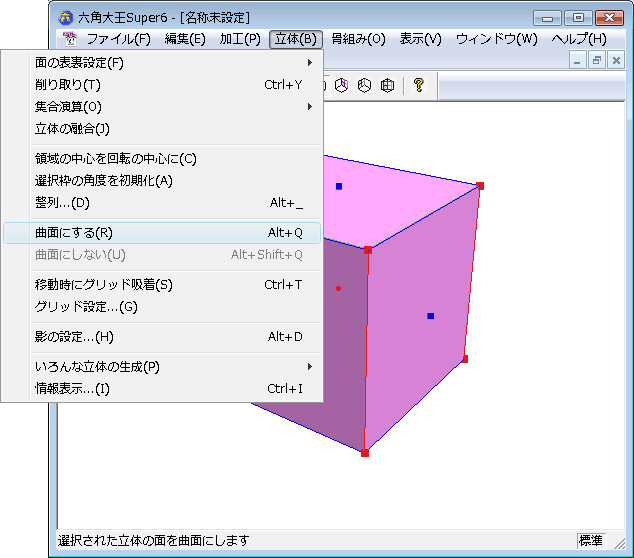This screenshot has height=558, width=634.
Task: Expand 集合演算(O) submenu
Action: (162, 107)
